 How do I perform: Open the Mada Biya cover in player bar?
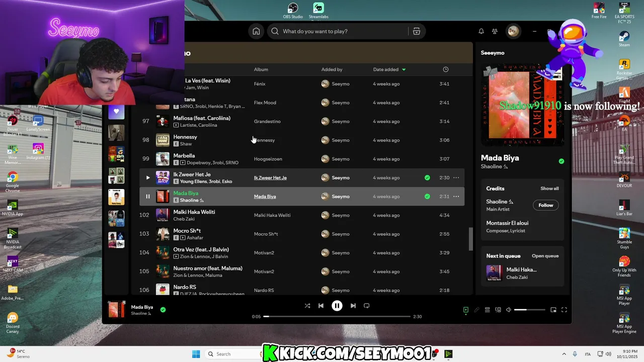pos(117,310)
